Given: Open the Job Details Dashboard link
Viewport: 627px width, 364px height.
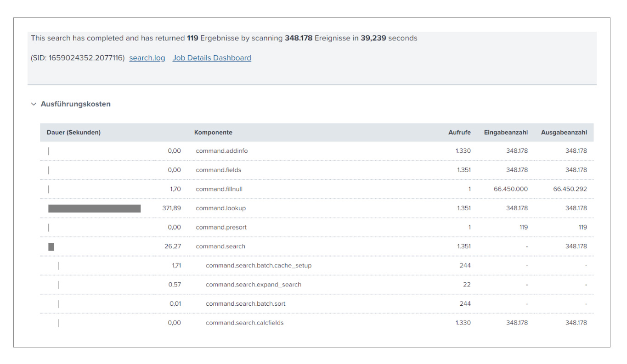Looking at the screenshot, I should (x=212, y=58).
